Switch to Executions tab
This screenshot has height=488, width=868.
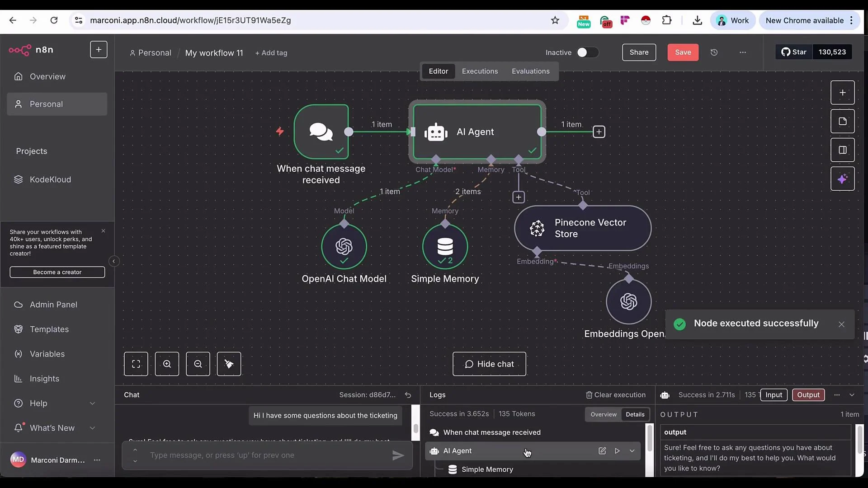tap(480, 71)
